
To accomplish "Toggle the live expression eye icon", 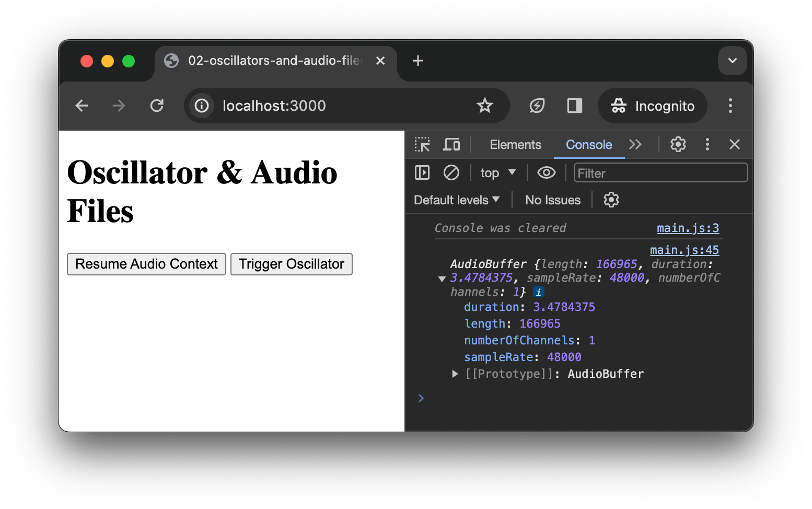I will point(546,172).
